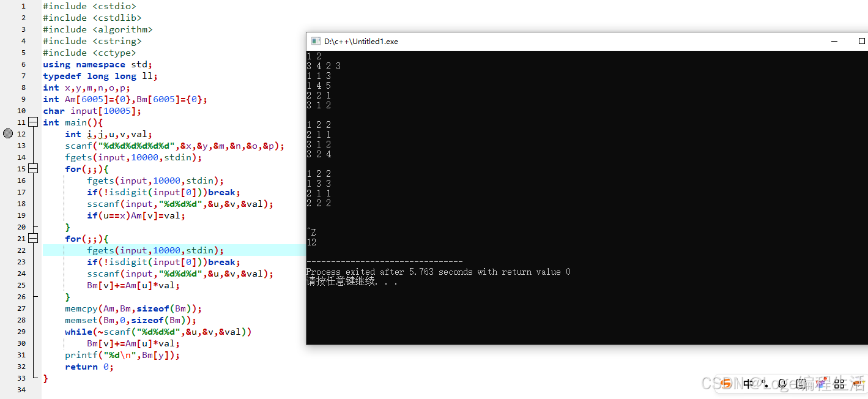This screenshot has width=868, height=399.
Task: Click the 'using namespace std;' line
Action: (x=97, y=64)
